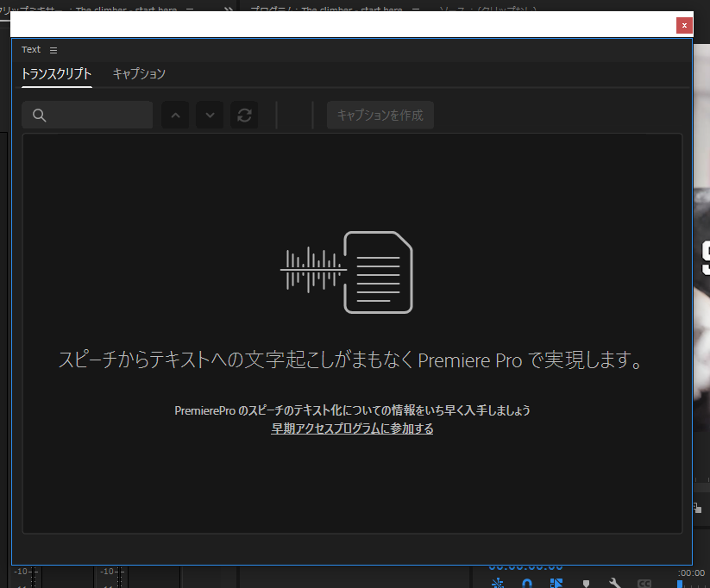Open the 早期アクセスプログラムに参加する link
The height and width of the screenshot is (588, 710).
[352, 428]
